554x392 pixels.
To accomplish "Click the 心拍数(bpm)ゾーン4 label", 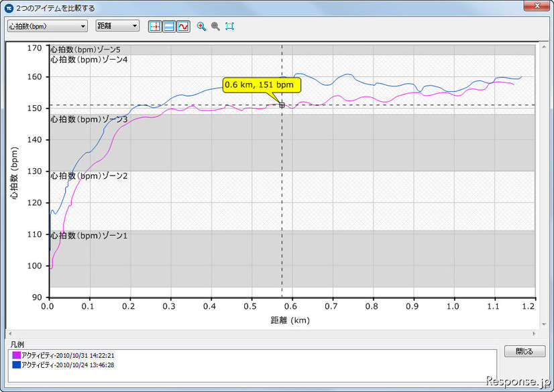I will 89,60.
